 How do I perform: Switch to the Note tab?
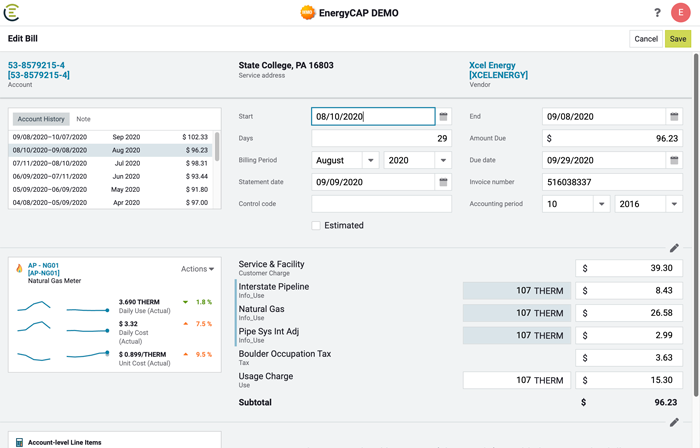point(83,119)
